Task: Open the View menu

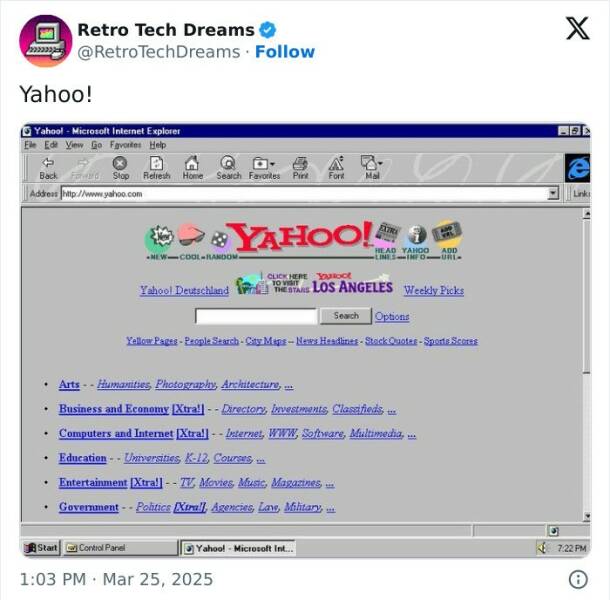Action: coord(74,145)
